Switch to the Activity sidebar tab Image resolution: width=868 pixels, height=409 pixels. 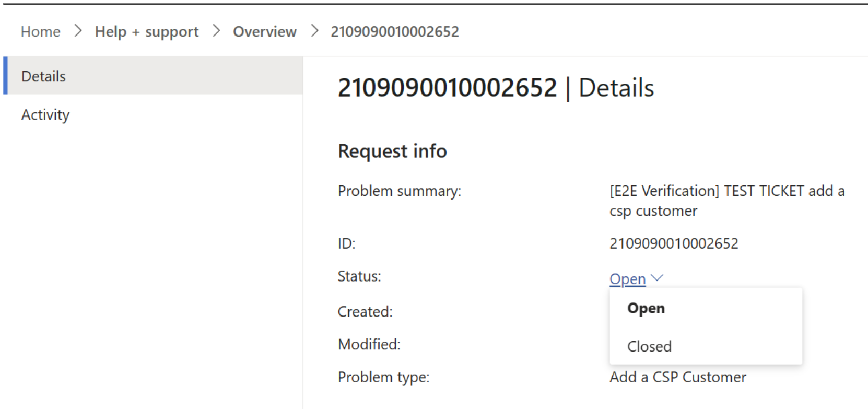point(45,115)
